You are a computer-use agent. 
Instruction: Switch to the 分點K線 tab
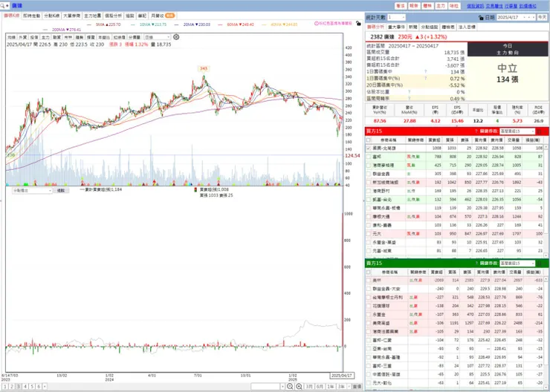[51, 16]
